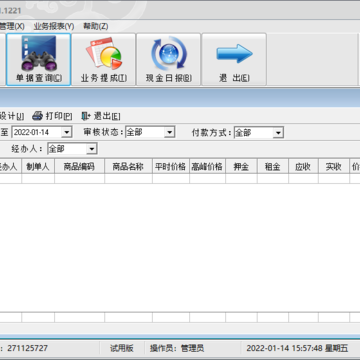Screen dimensions: 360x360
Task: Expand the 经办人 dropdown
Action: coord(92,149)
